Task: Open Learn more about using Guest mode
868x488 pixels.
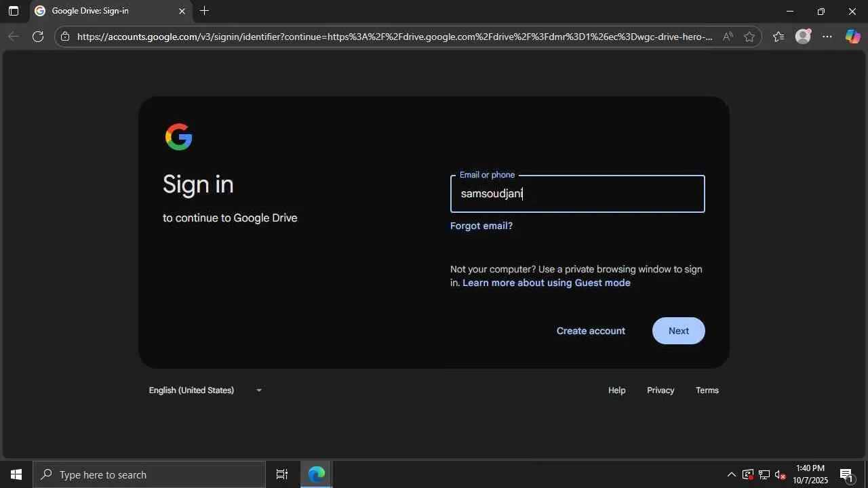Action: click(x=547, y=283)
